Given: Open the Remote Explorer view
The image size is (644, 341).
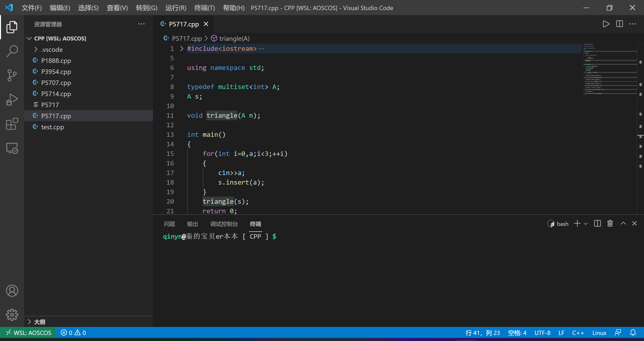Looking at the screenshot, I should tap(12, 148).
